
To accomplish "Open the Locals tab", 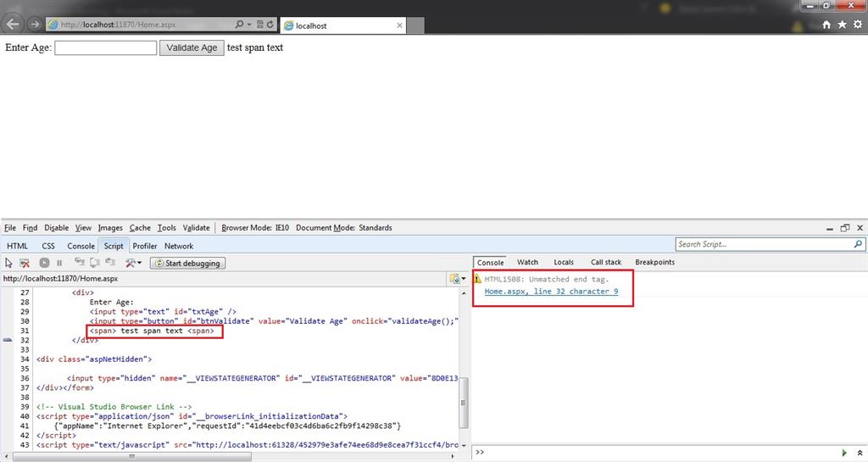I will [x=564, y=262].
